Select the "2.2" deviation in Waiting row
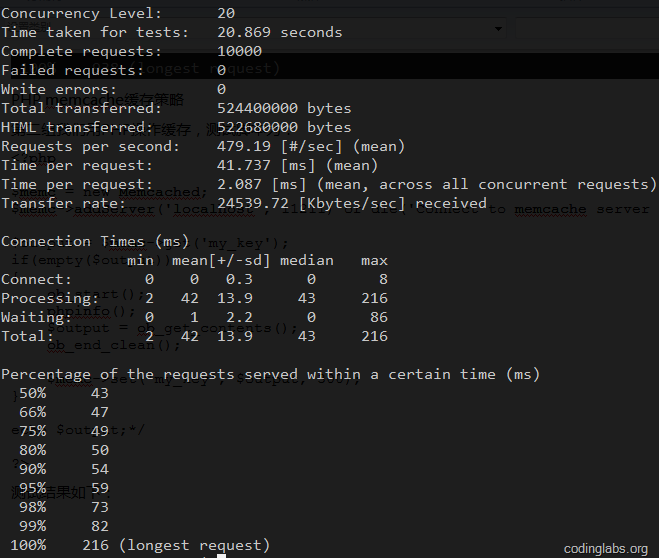659x558 pixels. [x=239, y=317]
